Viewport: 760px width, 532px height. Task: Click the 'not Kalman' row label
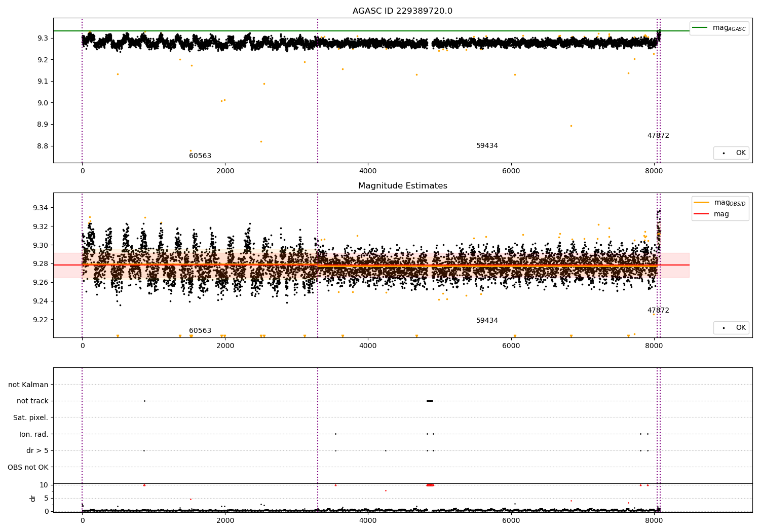28,385
